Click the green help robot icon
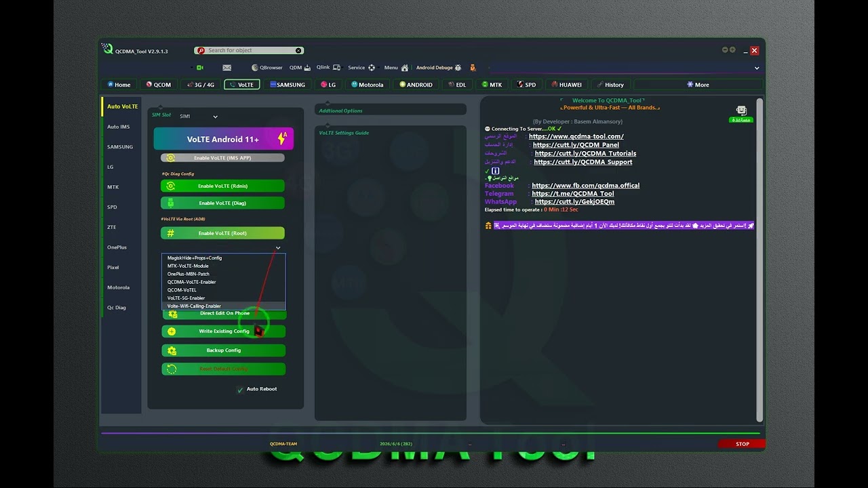Viewport: 868px width, 488px height. click(x=741, y=111)
